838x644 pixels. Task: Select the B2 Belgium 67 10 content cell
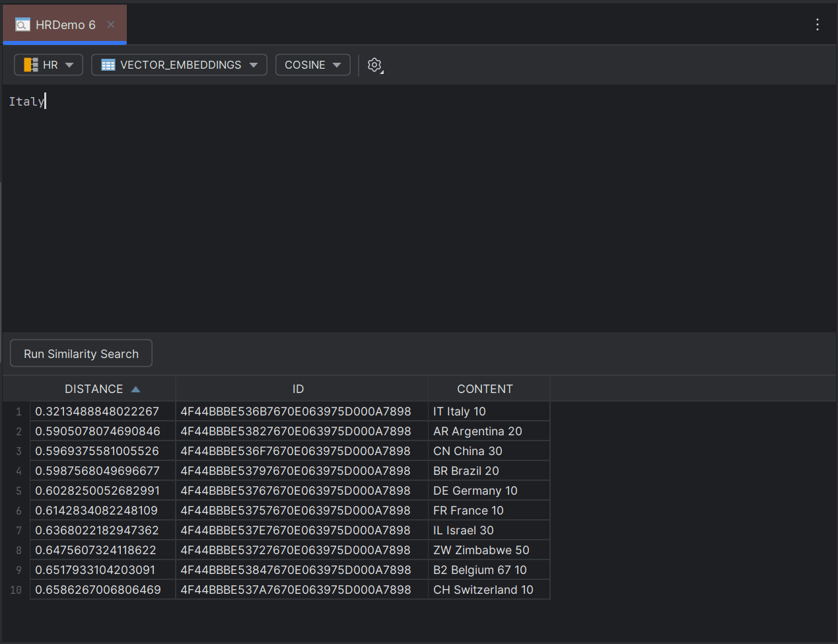pos(489,570)
